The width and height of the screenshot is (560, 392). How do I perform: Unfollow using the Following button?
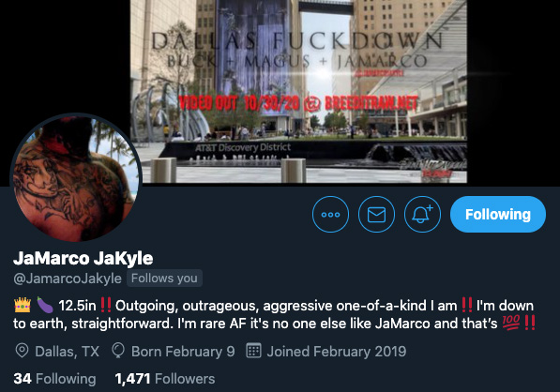tap(498, 214)
